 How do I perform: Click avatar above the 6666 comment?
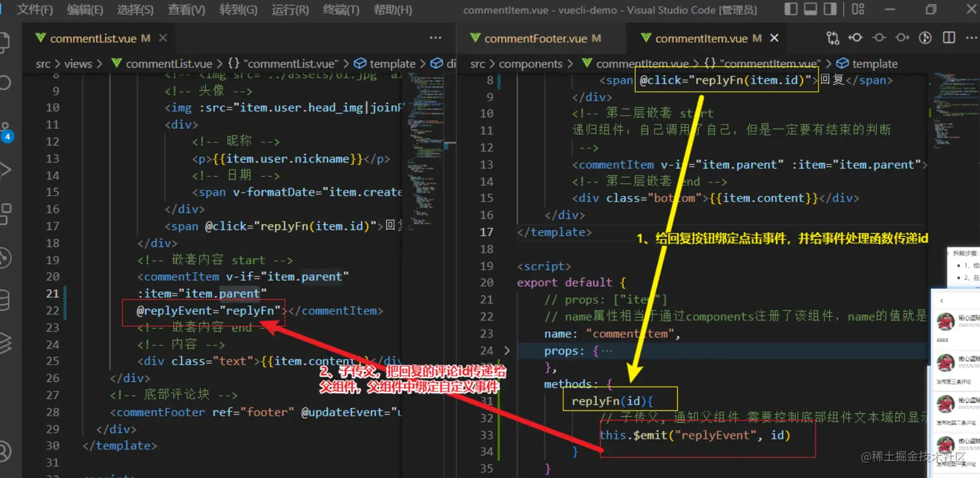pos(946,320)
